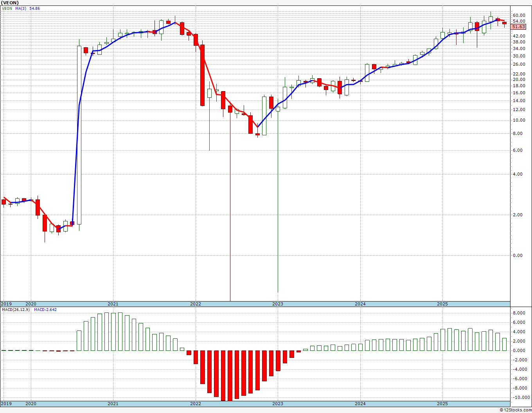
Task: Click the 26.00 price axis label
Action: [519, 64]
